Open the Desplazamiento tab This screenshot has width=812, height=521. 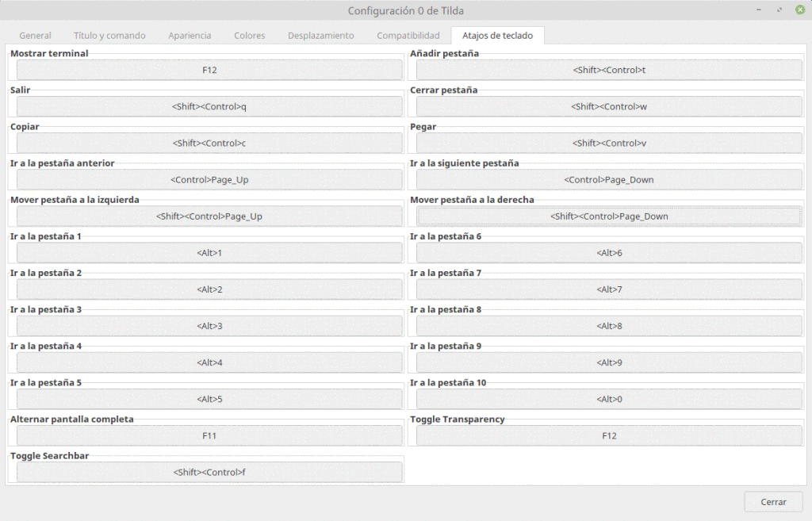point(320,35)
